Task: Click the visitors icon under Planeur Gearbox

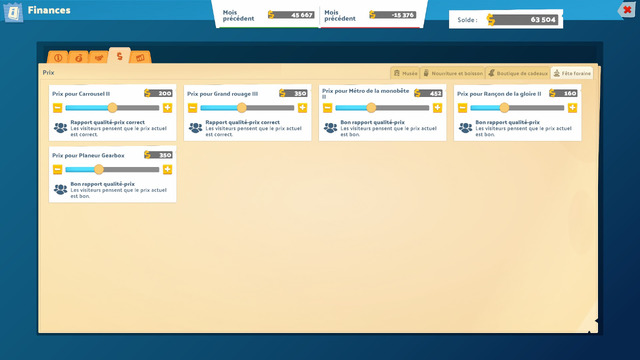Action: click(x=60, y=189)
